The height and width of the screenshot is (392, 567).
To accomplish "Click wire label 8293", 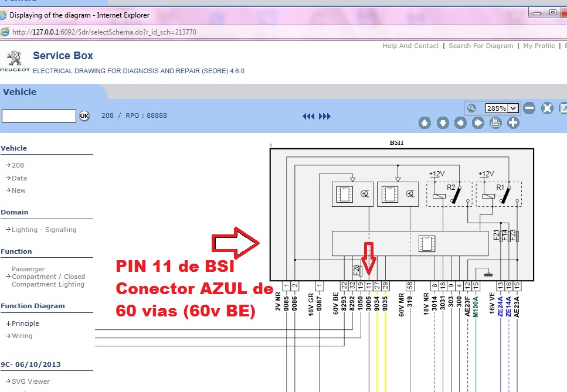I will (344, 304).
